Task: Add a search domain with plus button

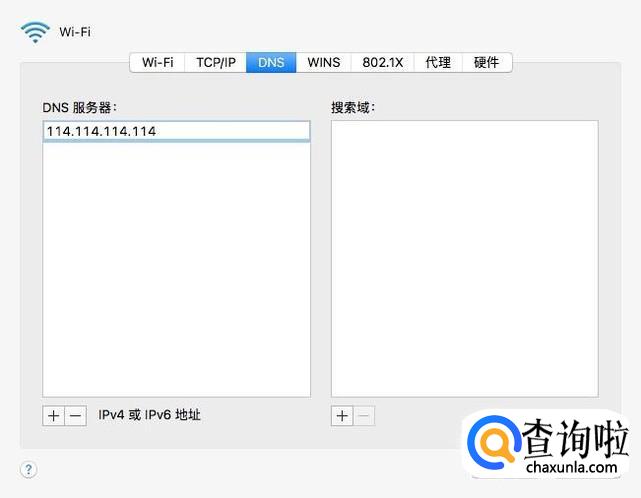Action: pos(342,416)
